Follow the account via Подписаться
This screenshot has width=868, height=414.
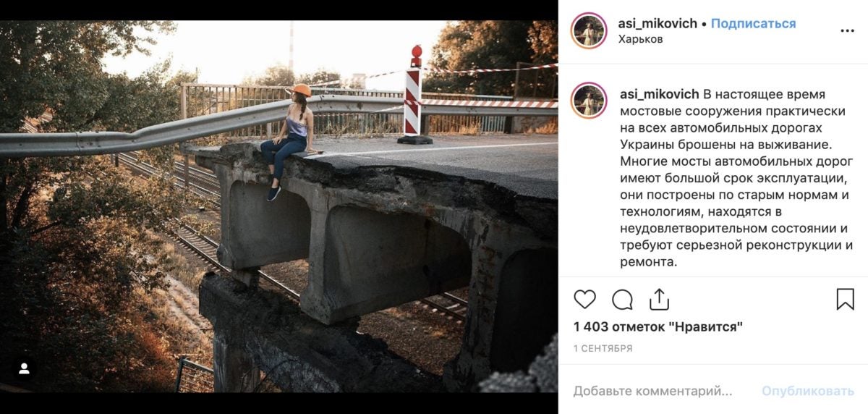pos(753,23)
